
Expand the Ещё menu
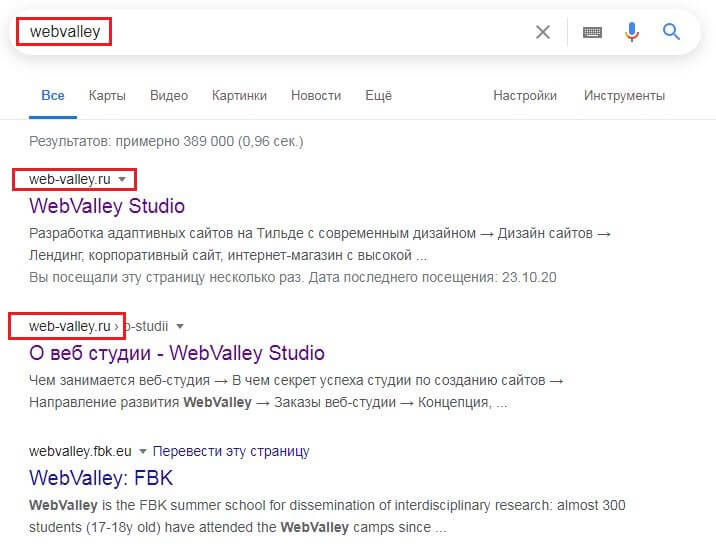point(379,95)
